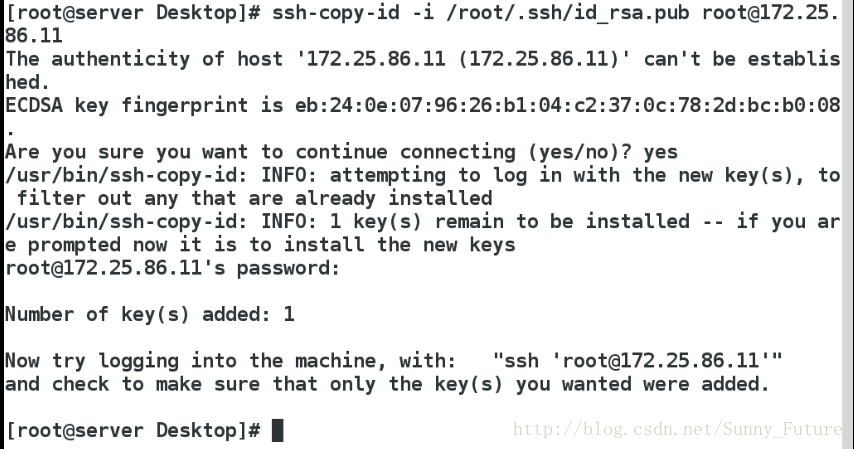The height and width of the screenshot is (449, 854).
Task: Click the first /usr/bin/ssh-copy-id INFO line
Action: tap(423, 175)
